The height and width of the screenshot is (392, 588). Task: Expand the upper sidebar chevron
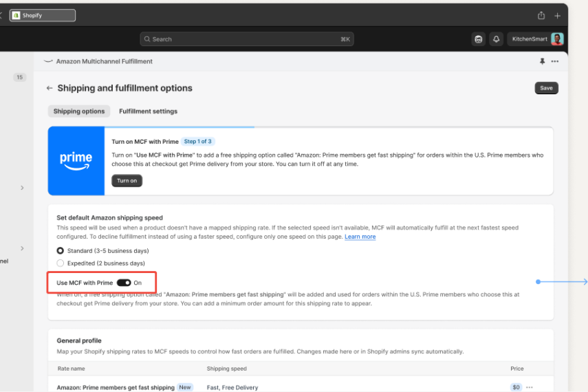point(22,188)
